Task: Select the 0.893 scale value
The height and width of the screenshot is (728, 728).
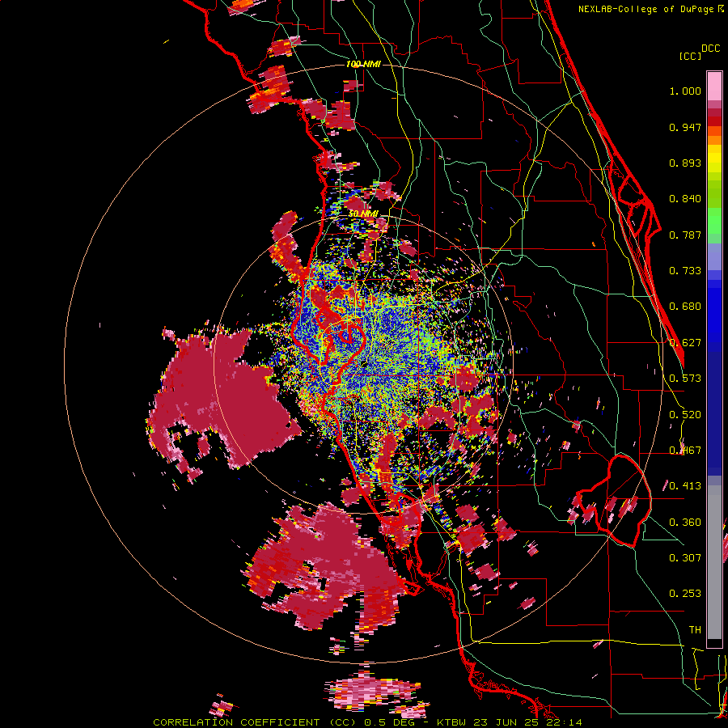Action: point(685,163)
